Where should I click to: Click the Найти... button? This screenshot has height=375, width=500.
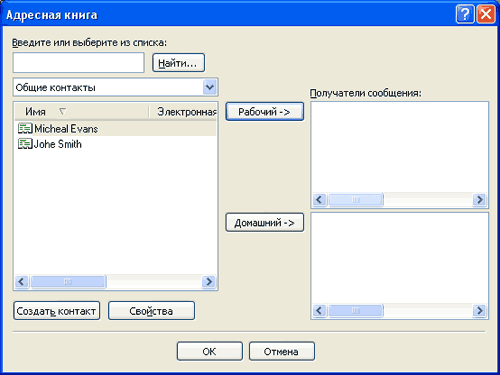(x=178, y=63)
